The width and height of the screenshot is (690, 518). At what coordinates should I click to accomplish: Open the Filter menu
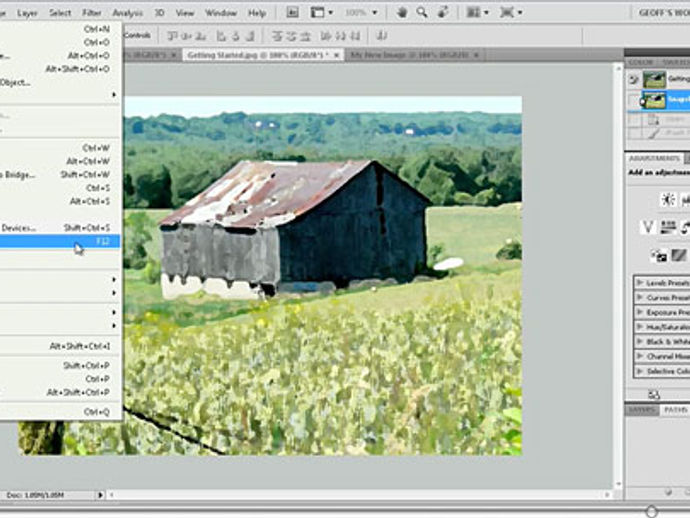click(x=92, y=13)
